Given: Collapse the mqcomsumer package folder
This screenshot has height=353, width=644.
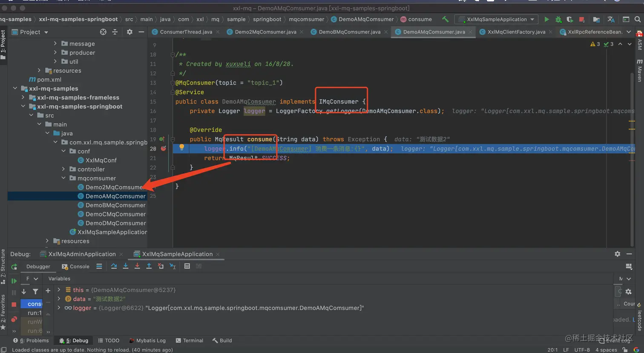Looking at the screenshot, I should pyautogui.click(x=63, y=178).
